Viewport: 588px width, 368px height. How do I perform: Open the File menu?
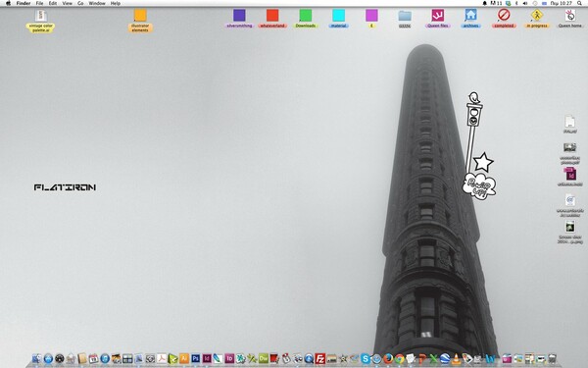pyautogui.click(x=39, y=3)
